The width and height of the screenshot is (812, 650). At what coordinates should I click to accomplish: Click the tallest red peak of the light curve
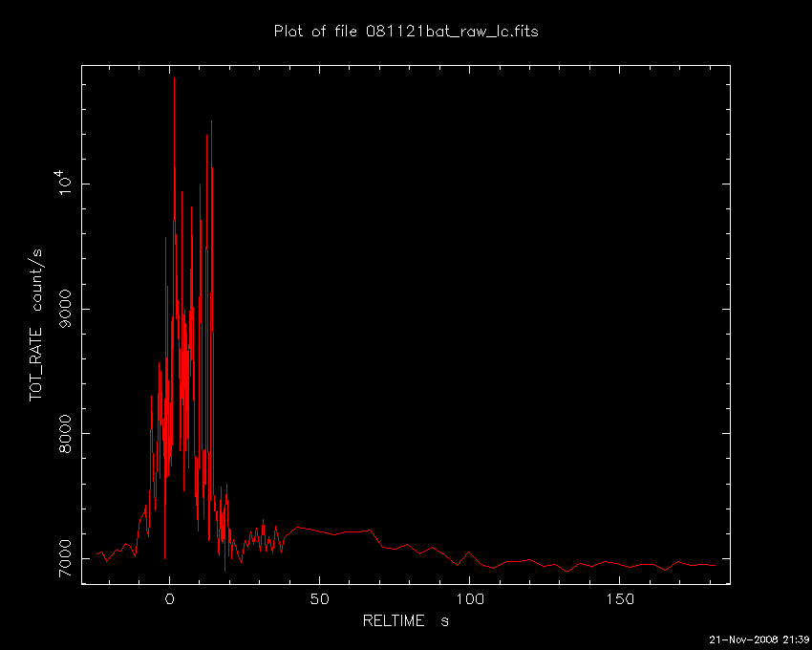(x=174, y=78)
